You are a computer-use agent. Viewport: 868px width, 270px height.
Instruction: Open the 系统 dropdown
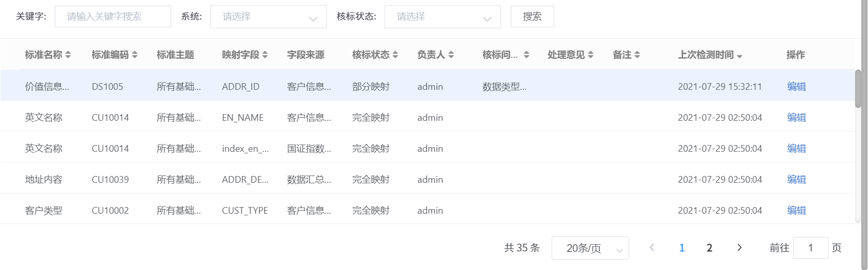268,17
